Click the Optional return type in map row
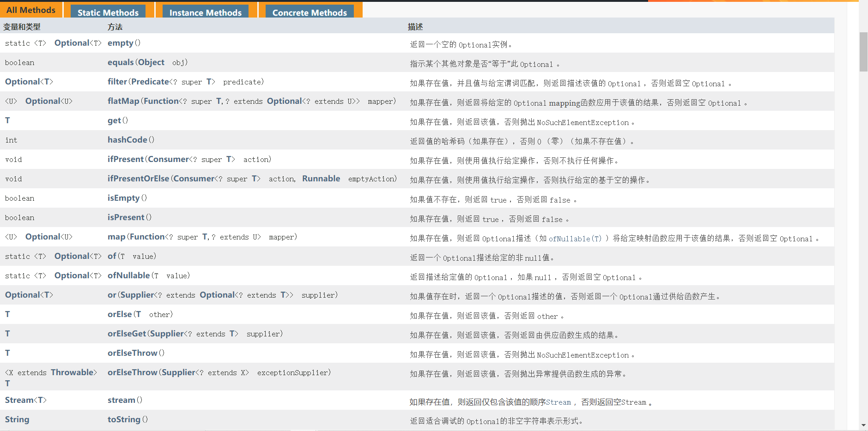868x431 pixels. point(43,237)
